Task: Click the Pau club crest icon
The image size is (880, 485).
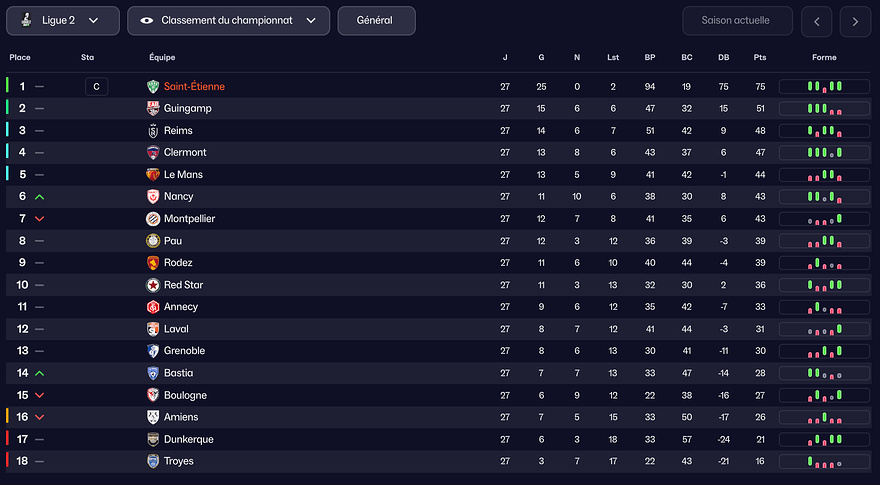Action: [x=153, y=241]
